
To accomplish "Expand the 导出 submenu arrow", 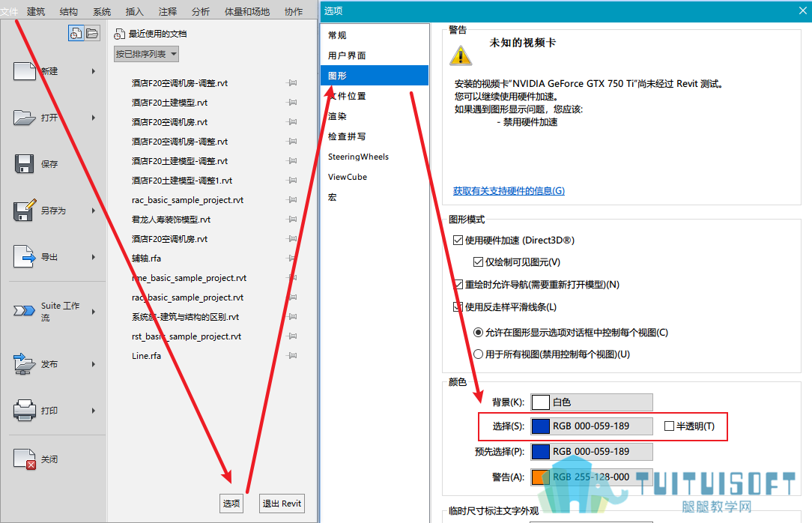I will [94, 257].
